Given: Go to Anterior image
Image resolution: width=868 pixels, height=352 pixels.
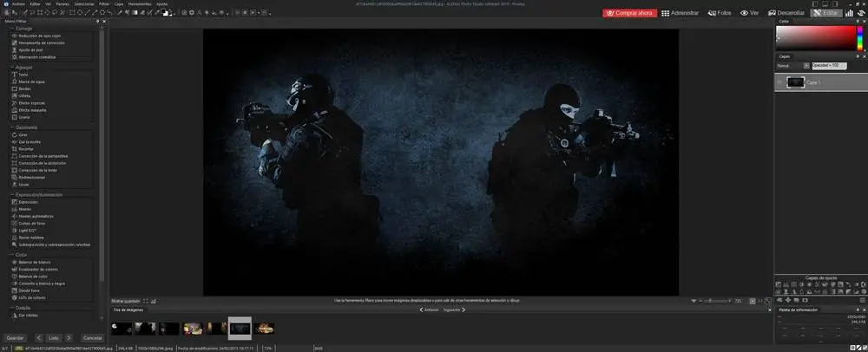Looking at the screenshot, I should pos(430,310).
